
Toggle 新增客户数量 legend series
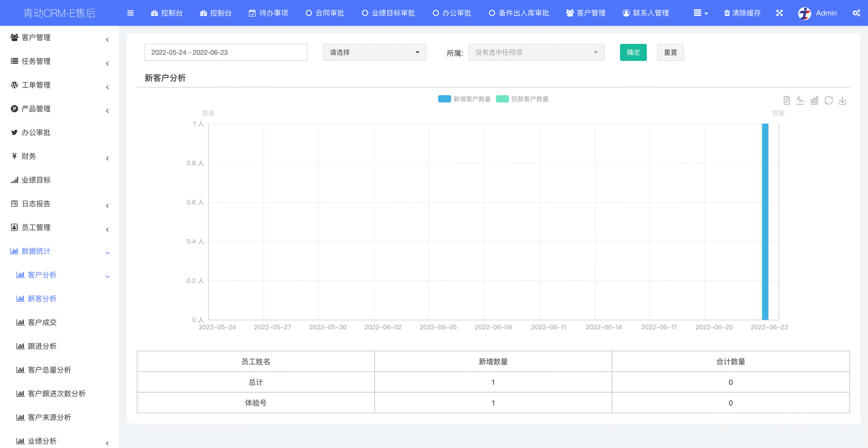point(464,99)
